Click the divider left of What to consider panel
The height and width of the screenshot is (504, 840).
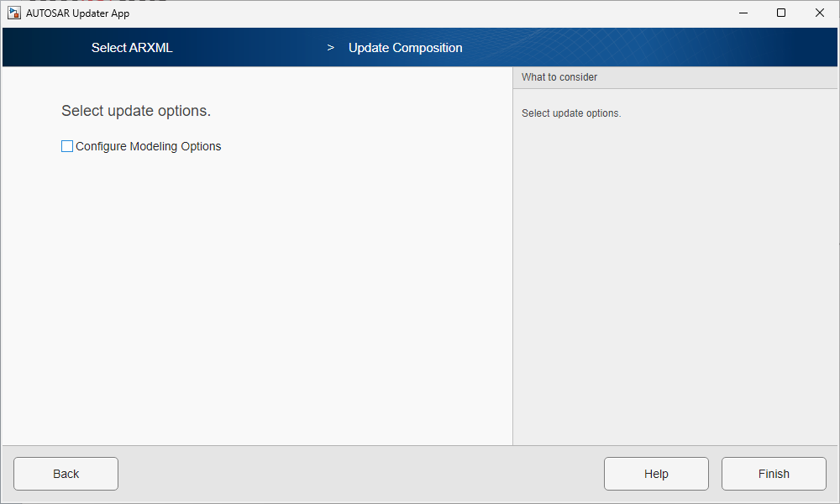[512, 252]
